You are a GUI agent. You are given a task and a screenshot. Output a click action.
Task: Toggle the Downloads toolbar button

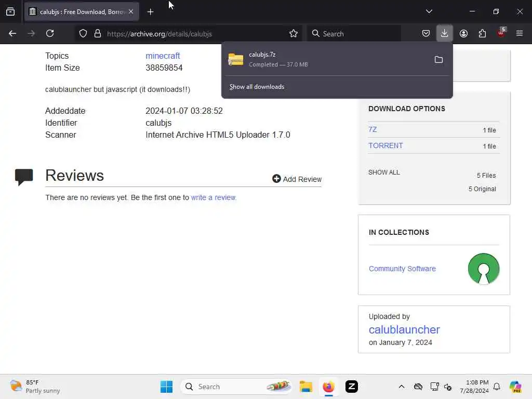tap(445, 33)
